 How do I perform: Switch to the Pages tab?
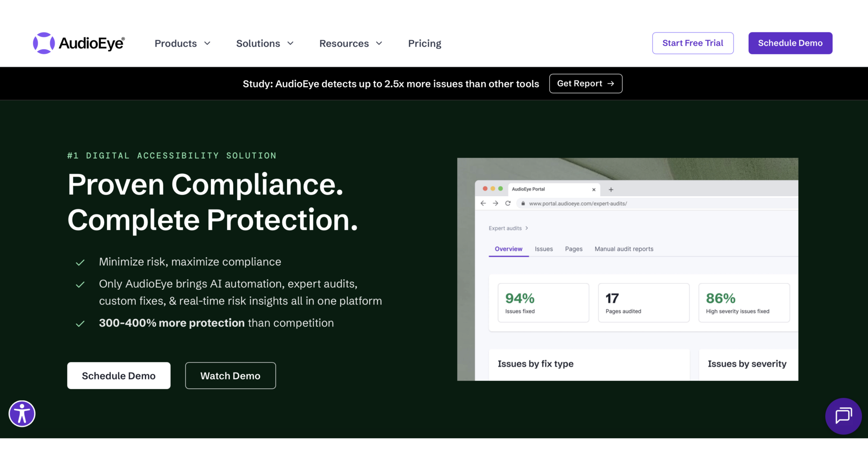pyautogui.click(x=574, y=249)
